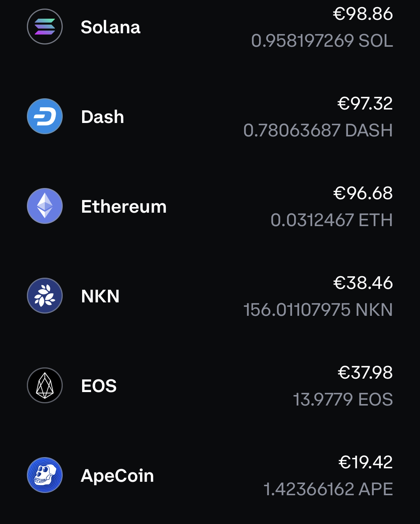Tap the black EOS logo icon
This screenshot has height=524, width=420.
(x=45, y=385)
